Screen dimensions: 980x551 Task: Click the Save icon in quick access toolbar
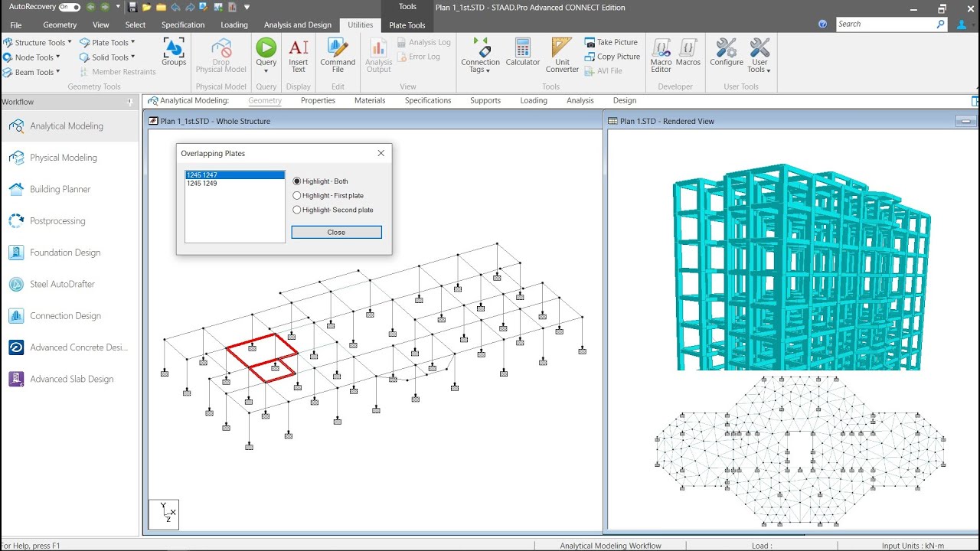point(133,7)
